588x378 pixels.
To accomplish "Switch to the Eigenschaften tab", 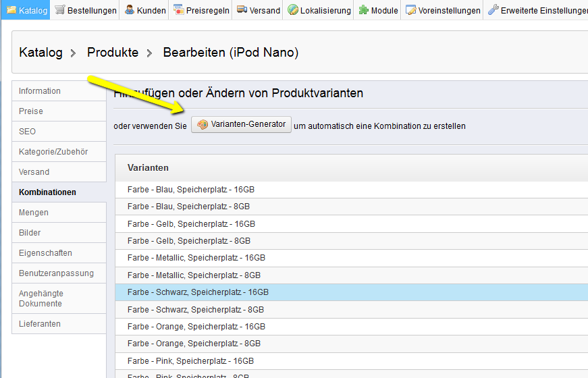I will pyautogui.click(x=59, y=252).
